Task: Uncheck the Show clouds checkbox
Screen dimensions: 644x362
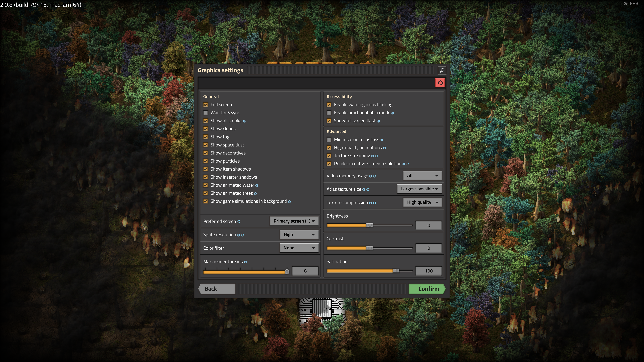Action: tap(205, 129)
